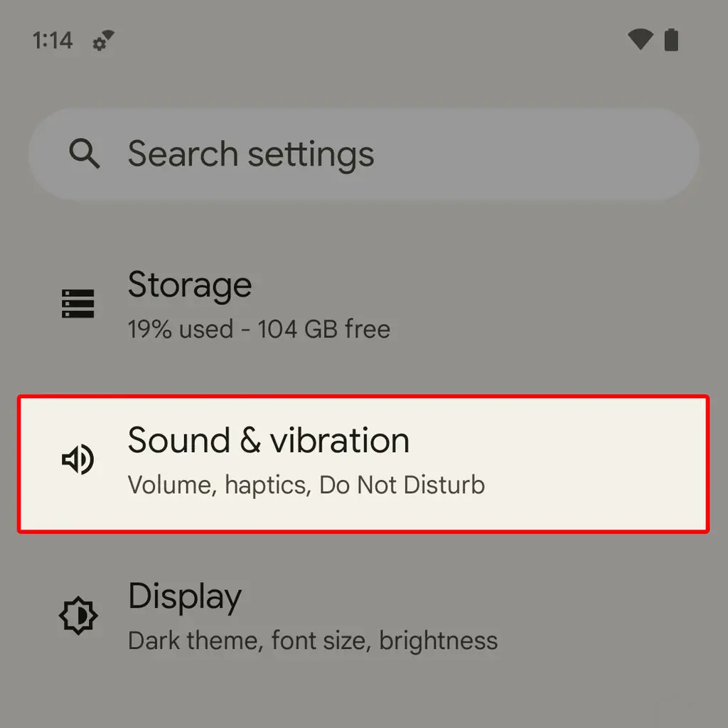
Task: Tap the Wi-Fi signal status icon
Action: click(x=640, y=40)
